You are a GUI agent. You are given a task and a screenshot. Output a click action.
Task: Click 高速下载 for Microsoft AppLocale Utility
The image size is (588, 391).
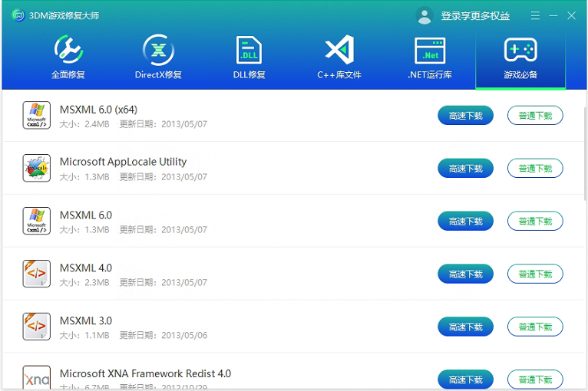coord(465,168)
